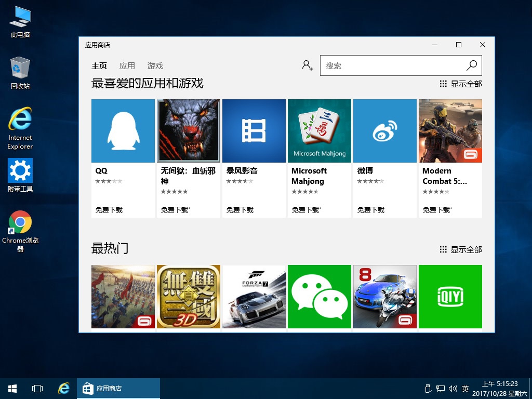Open the QQ app tile icon

[x=123, y=130]
